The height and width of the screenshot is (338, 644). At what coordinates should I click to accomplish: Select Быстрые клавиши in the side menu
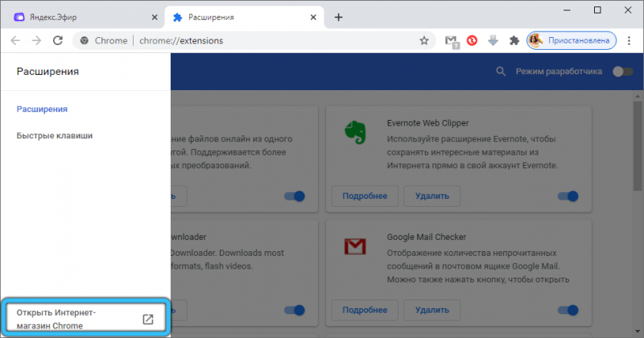click(55, 135)
